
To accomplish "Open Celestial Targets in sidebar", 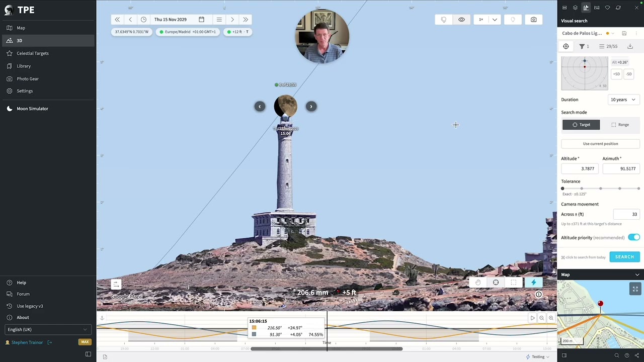I will (x=33, y=53).
